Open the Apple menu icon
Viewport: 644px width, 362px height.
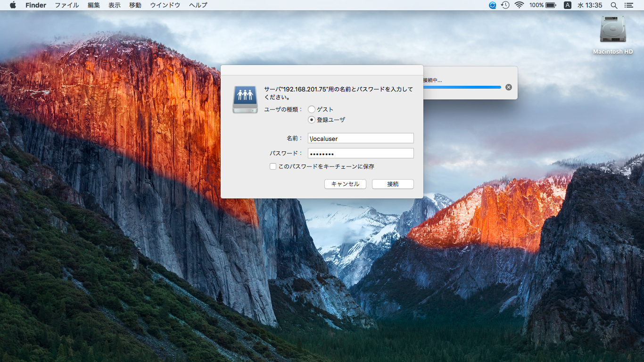coord(13,5)
